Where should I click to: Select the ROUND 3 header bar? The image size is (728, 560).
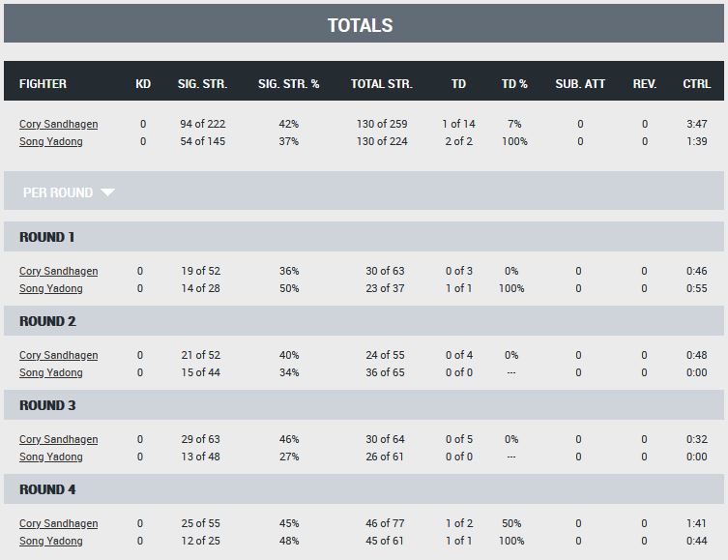[364, 405]
